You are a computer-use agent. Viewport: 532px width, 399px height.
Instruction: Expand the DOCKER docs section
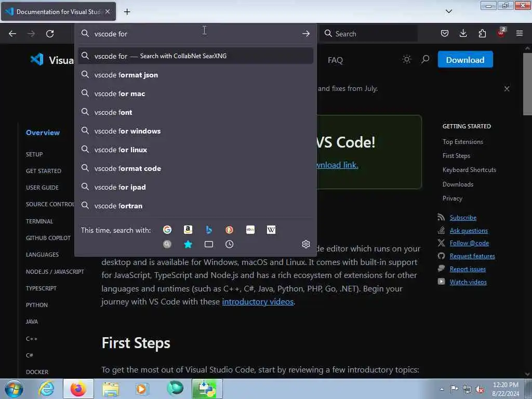[x=37, y=372]
